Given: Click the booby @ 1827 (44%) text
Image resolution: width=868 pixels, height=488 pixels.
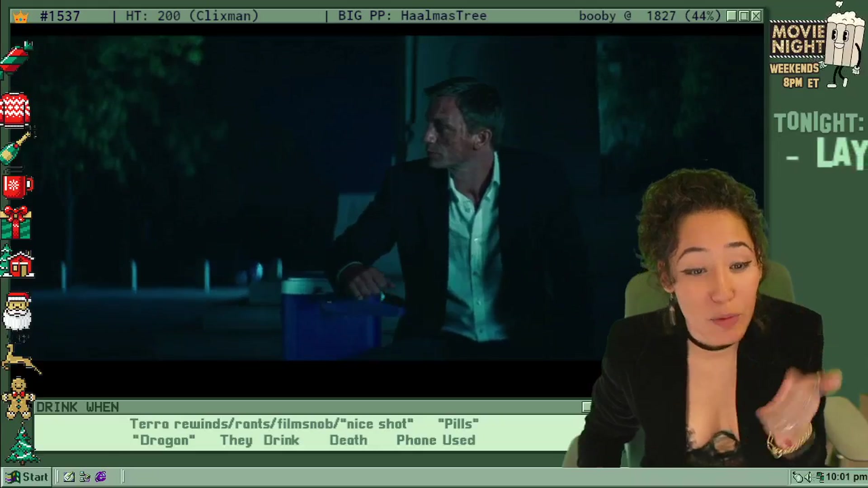Looking at the screenshot, I should [x=650, y=16].
